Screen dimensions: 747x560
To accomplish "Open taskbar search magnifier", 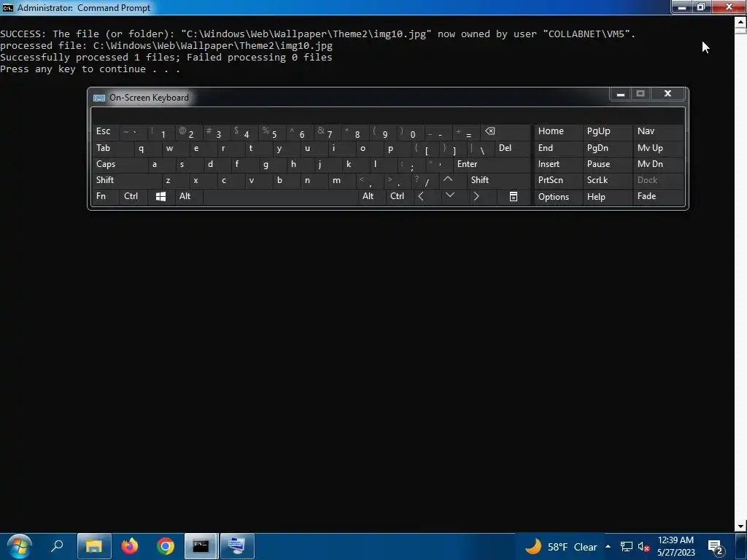I will pos(57,545).
